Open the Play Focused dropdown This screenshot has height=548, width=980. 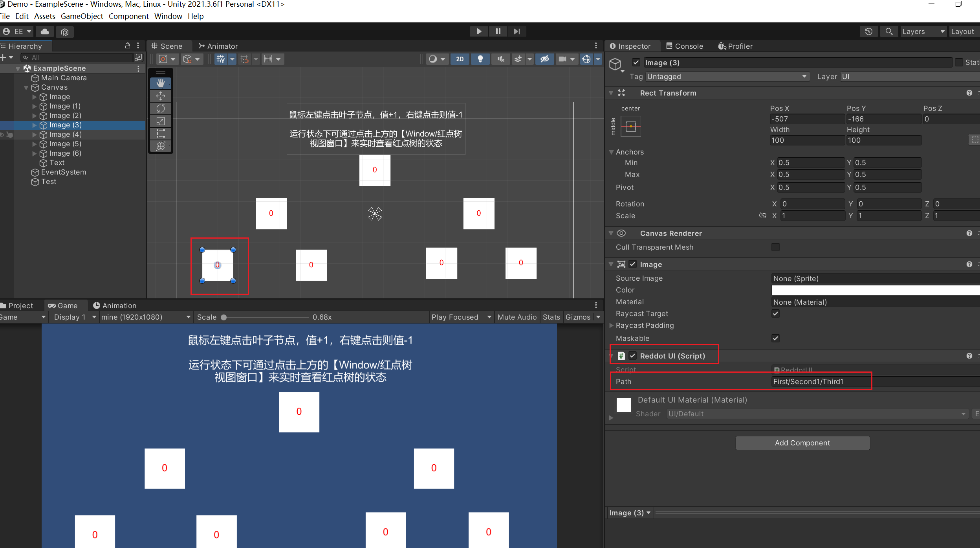tap(461, 317)
